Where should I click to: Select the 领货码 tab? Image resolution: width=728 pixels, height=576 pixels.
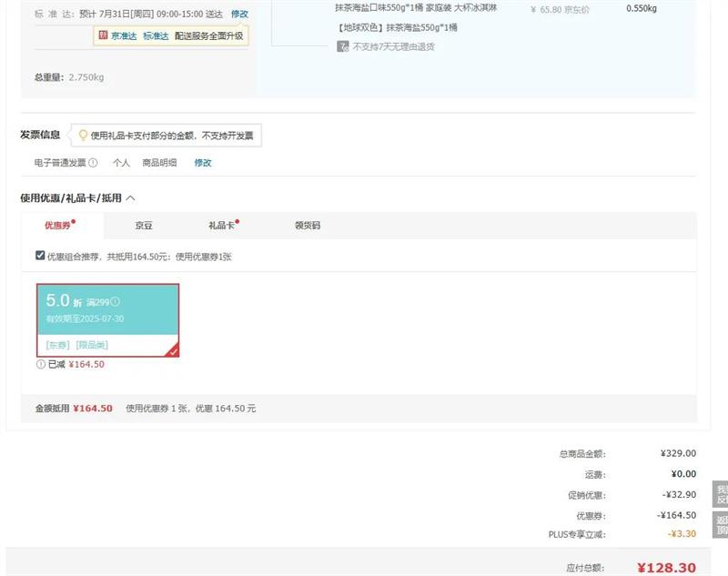308,226
